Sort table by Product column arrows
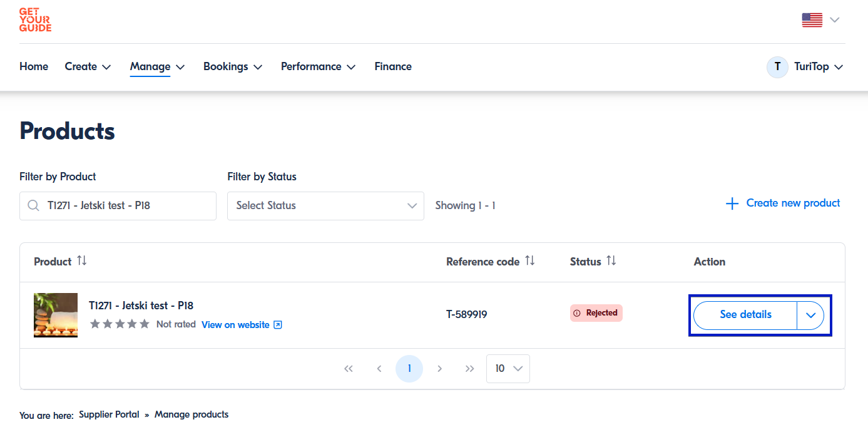 point(81,261)
